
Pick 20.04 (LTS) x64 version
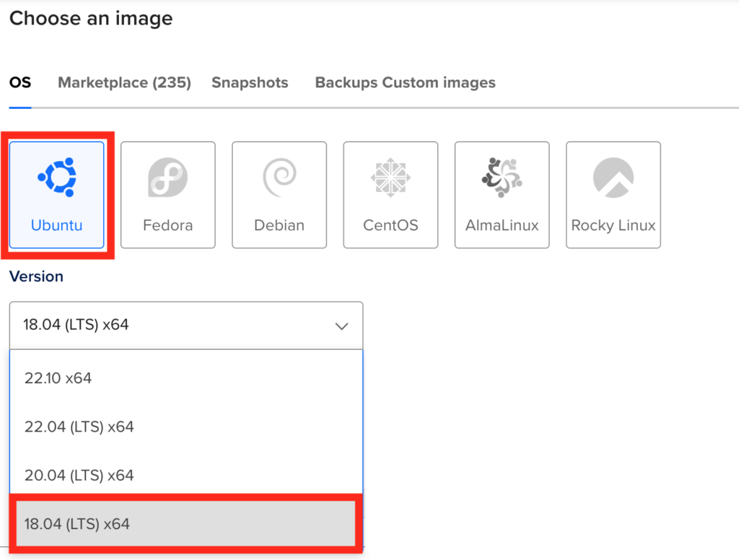[x=79, y=476]
